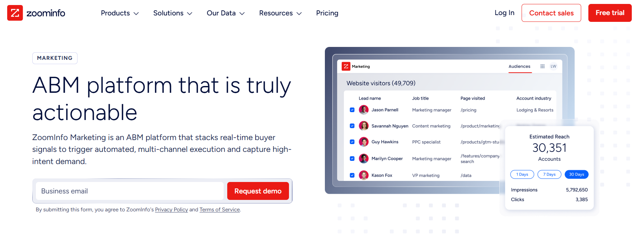Click the MARKETING category tag
The image size is (644, 235).
[55, 58]
